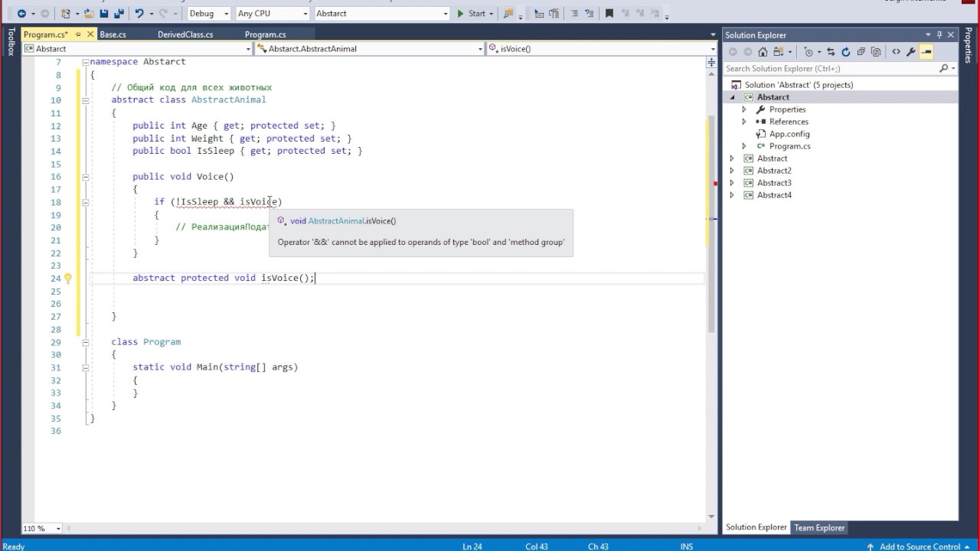Image resolution: width=980 pixels, height=551 pixels.
Task: Click the search magnifier in Solution Explorer
Action: 943,69
